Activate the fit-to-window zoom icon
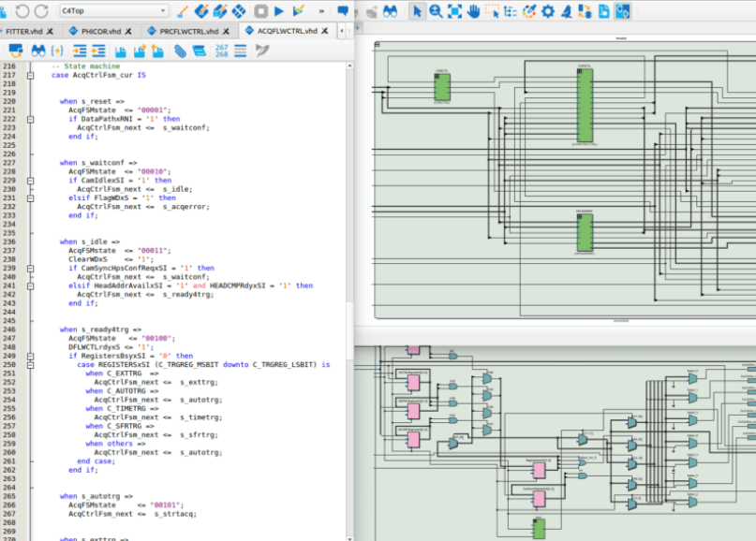The height and width of the screenshot is (541, 756). point(455,11)
